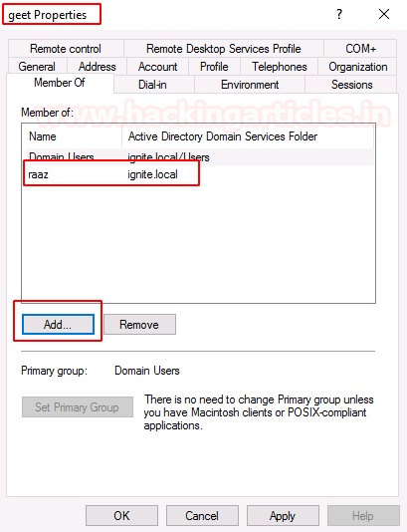Screen dimensions: 407x532
Task: Open the Address tab
Action: (97, 67)
